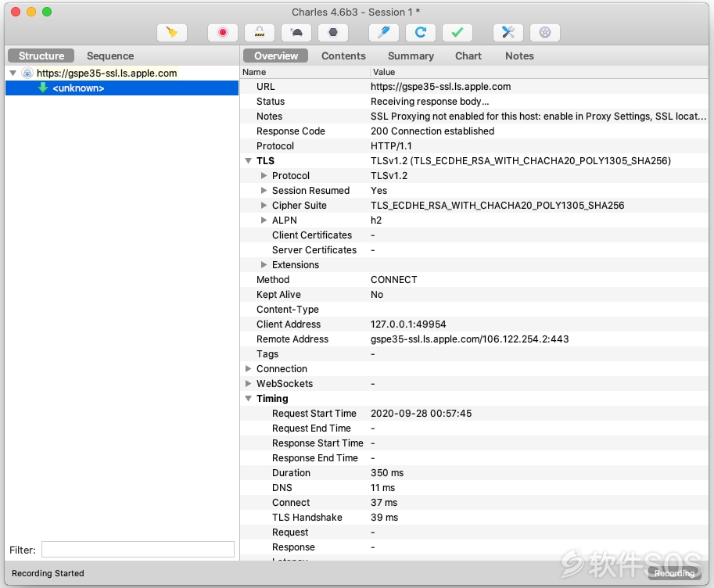Select the SSL Proxying not enabled note
This screenshot has height=588, width=714.
[538, 117]
